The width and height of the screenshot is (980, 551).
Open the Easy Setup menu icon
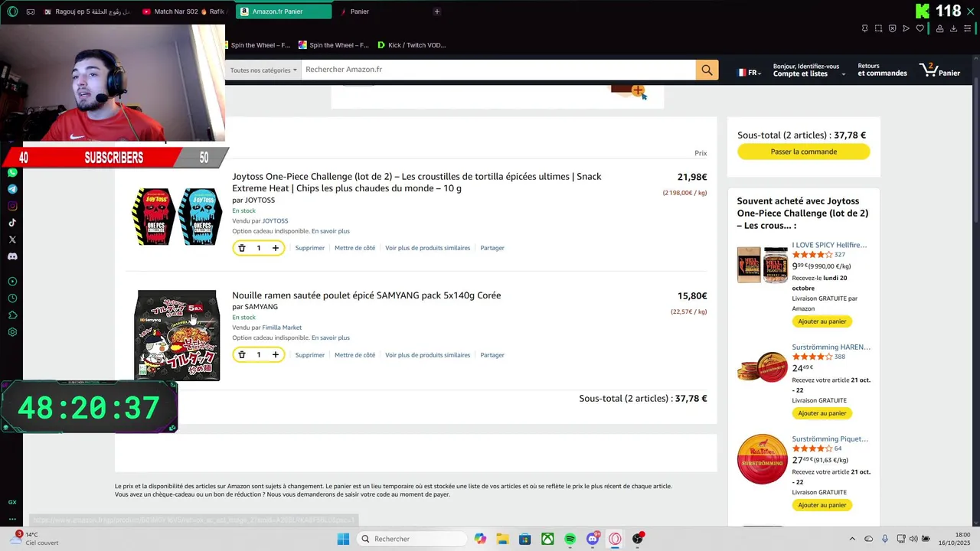(x=967, y=28)
